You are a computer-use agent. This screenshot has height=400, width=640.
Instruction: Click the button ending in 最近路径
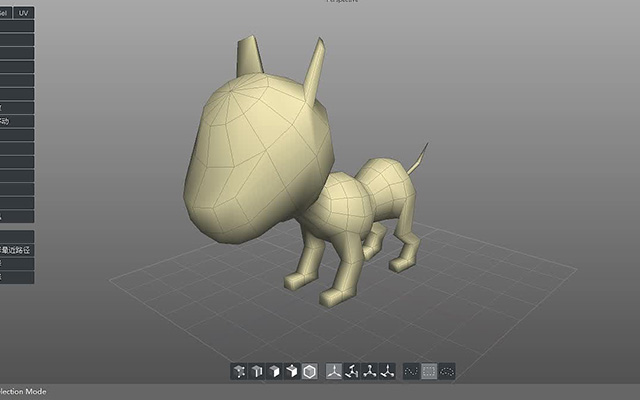tap(17, 250)
